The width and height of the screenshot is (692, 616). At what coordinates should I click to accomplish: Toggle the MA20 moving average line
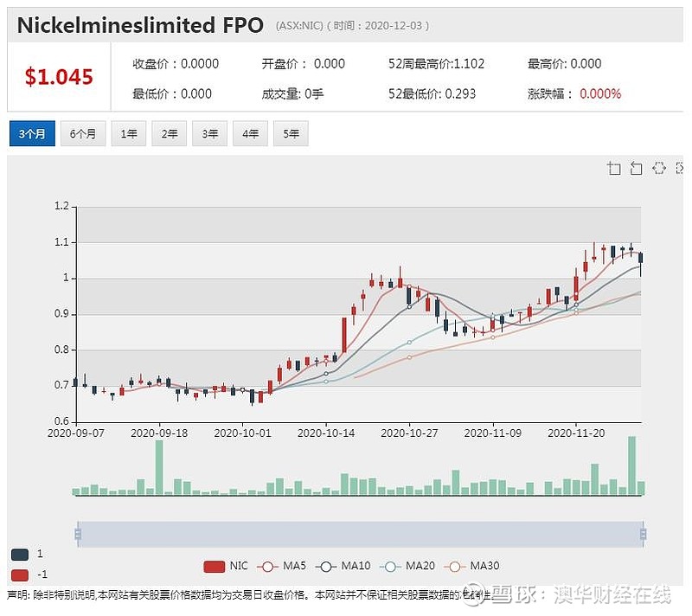pos(391,565)
